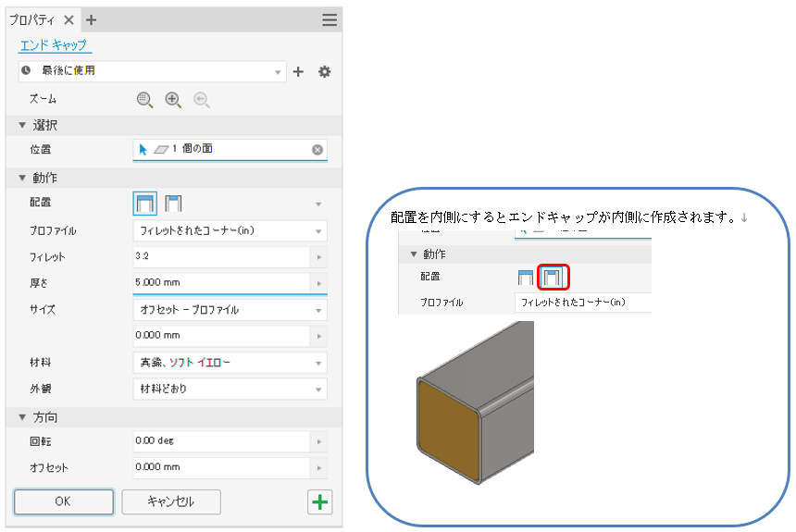
Task: Click the 回転 0.00 deg field
Action: tap(221, 441)
